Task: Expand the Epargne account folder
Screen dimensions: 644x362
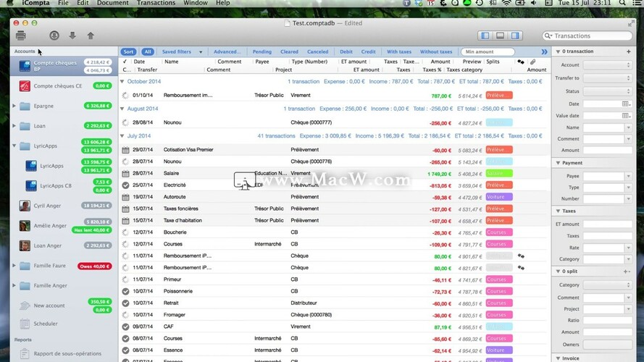Action: (14, 106)
